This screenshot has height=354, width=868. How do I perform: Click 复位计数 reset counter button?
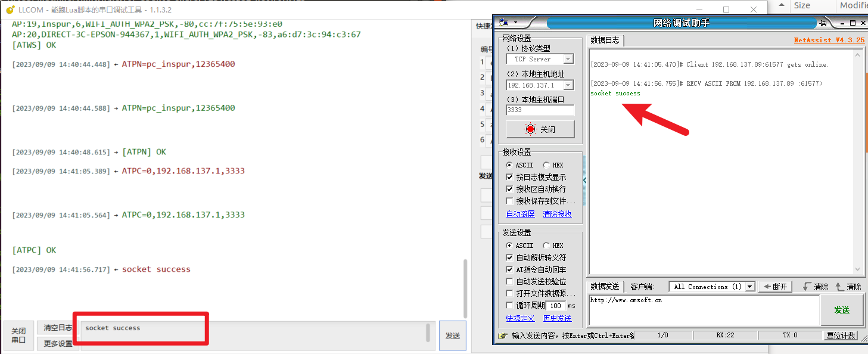click(x=841, y=336)
